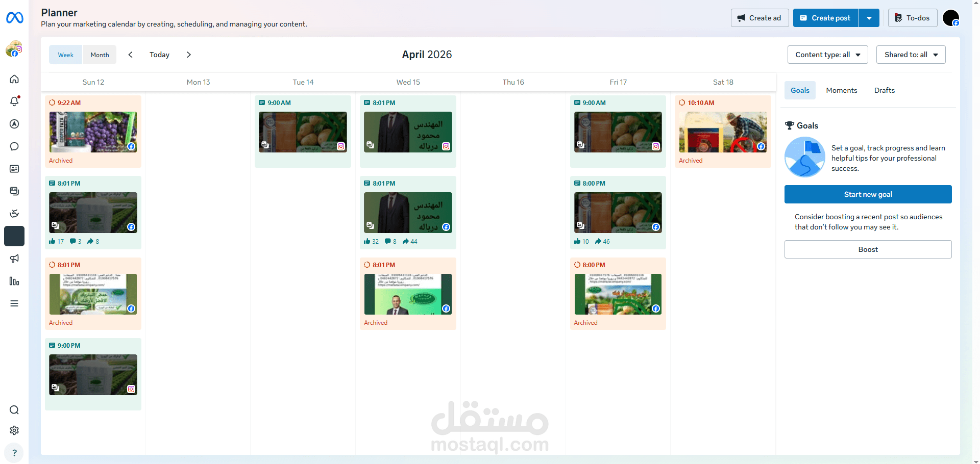Open Fri 17 archived 8:00 PM post thumbnail
This screenshot has width=980, height=464.
pyautogui.click(x=618, y=294)
